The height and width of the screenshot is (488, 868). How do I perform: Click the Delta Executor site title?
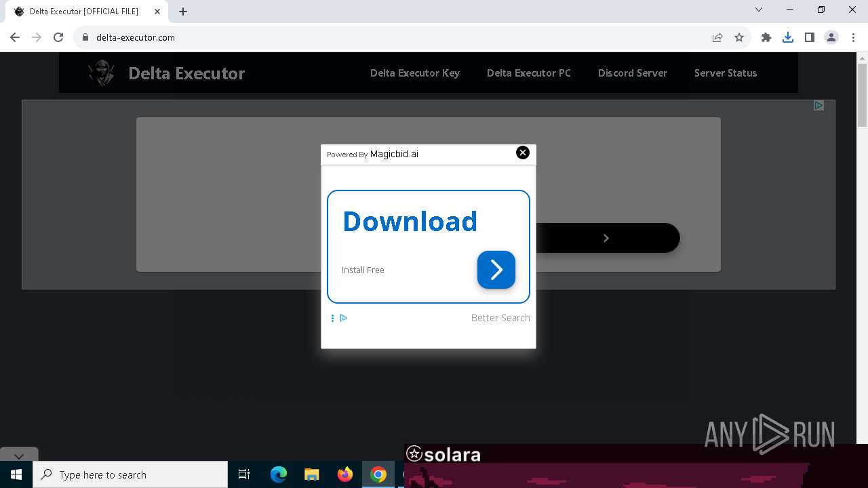tap(186, 73)
